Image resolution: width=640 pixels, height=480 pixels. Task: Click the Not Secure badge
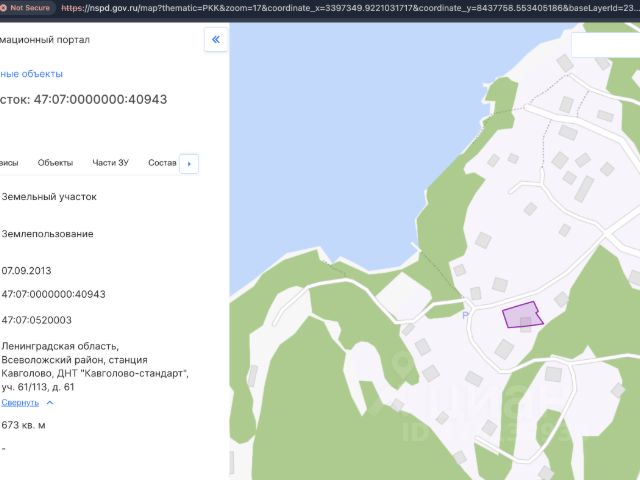pyautogui.click(x=27, y=8)
